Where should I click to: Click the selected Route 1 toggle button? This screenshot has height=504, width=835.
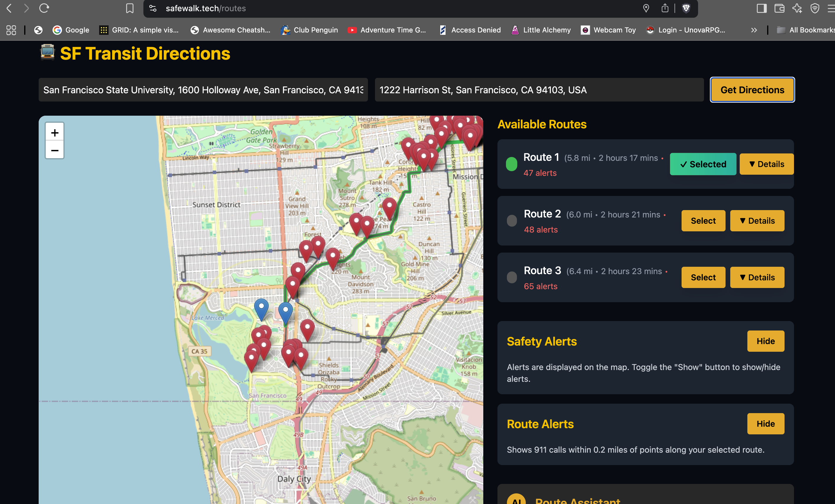[703, 164]
